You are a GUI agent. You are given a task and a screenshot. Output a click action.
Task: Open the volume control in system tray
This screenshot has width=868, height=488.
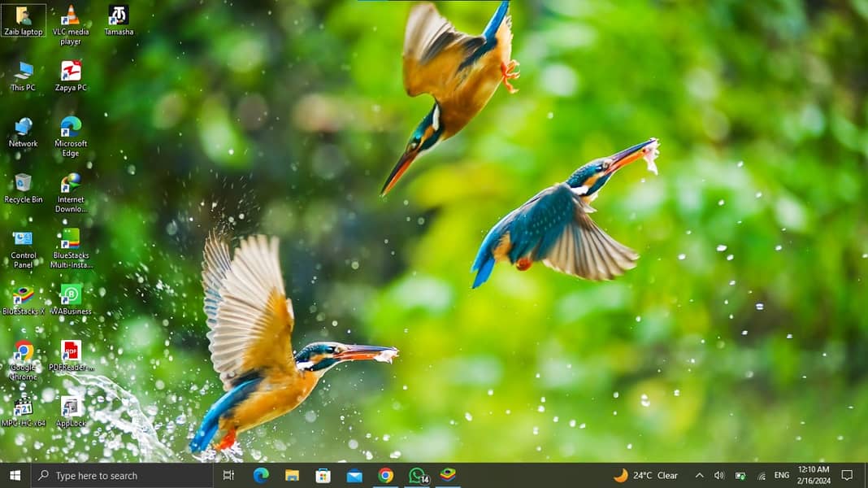pyautogui.click(x=719, y=475)
